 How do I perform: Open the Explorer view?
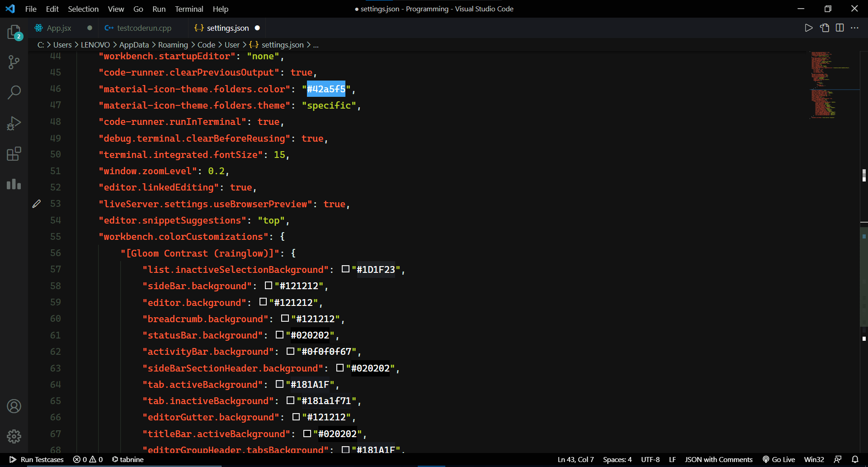coord(14,32)
